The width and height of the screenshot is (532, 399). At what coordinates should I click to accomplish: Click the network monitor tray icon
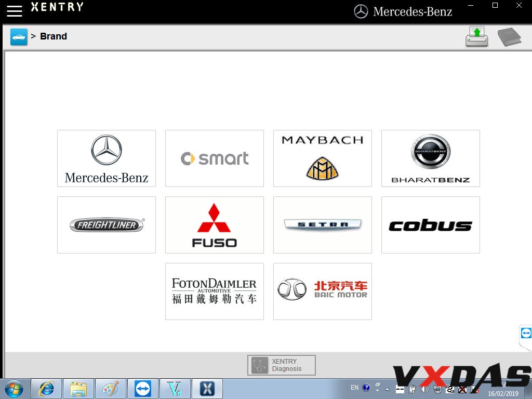point(437,389)
